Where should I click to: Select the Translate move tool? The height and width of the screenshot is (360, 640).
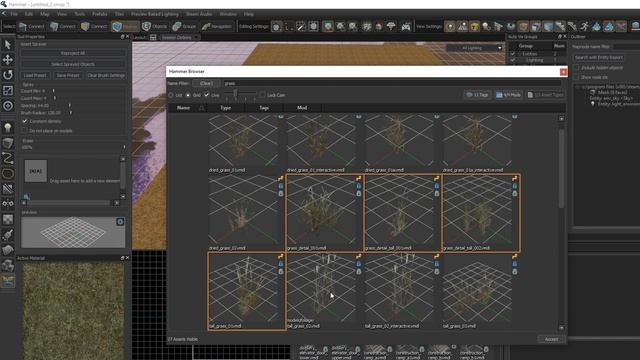click(8, 60)
